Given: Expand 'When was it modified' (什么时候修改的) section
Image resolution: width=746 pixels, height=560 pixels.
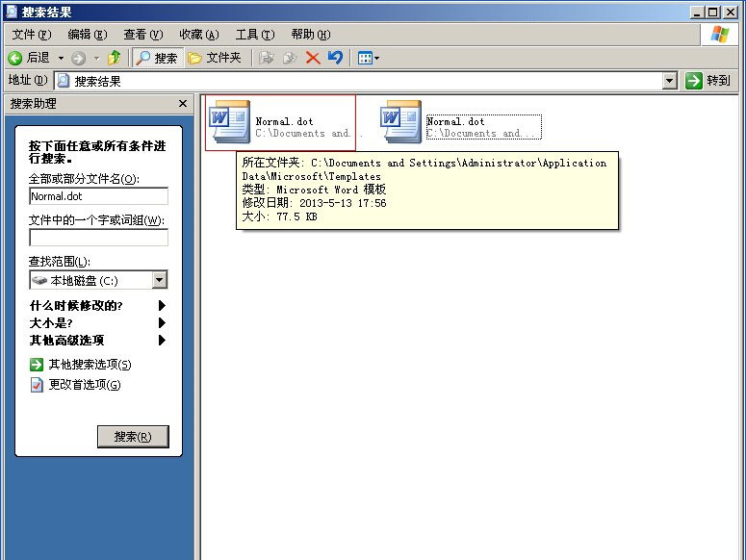Looking at the screenshot, I should [162, 306].
